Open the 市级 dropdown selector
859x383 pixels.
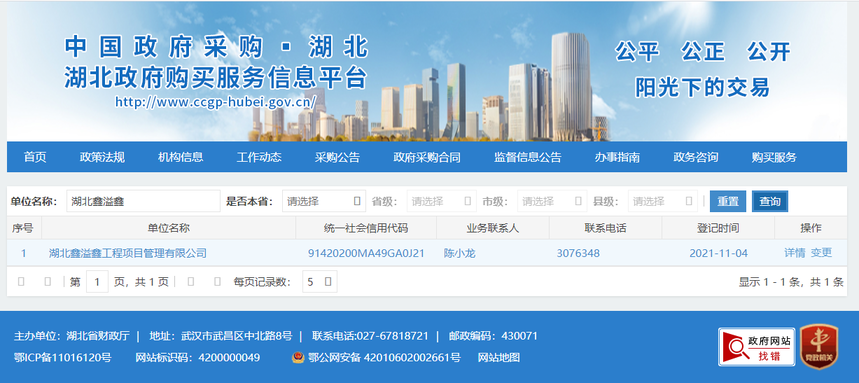point(552,201)
